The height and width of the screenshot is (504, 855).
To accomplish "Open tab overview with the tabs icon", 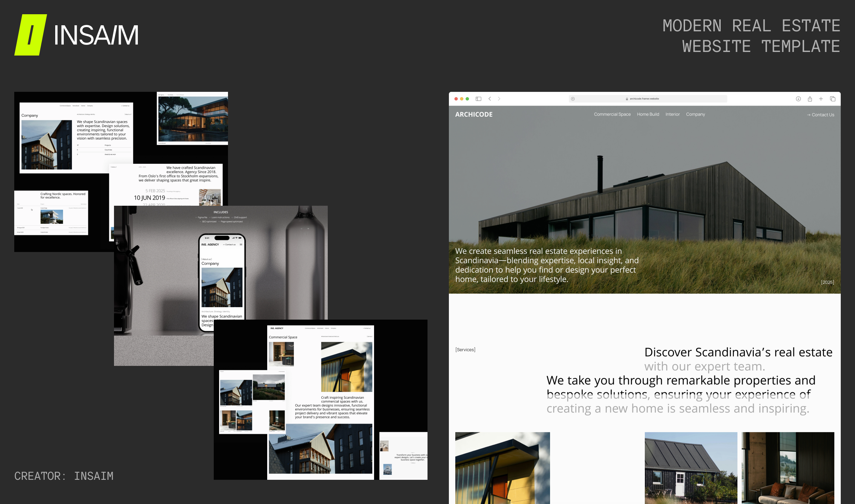I will point(833,99).
